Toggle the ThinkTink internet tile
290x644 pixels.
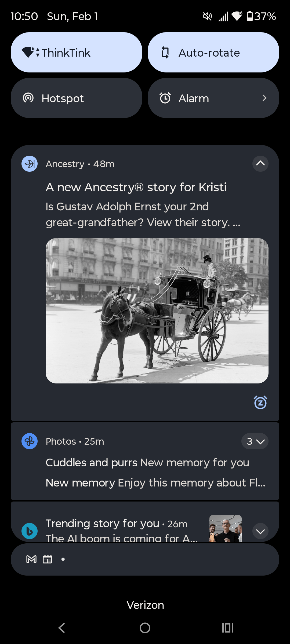[76, 52]
